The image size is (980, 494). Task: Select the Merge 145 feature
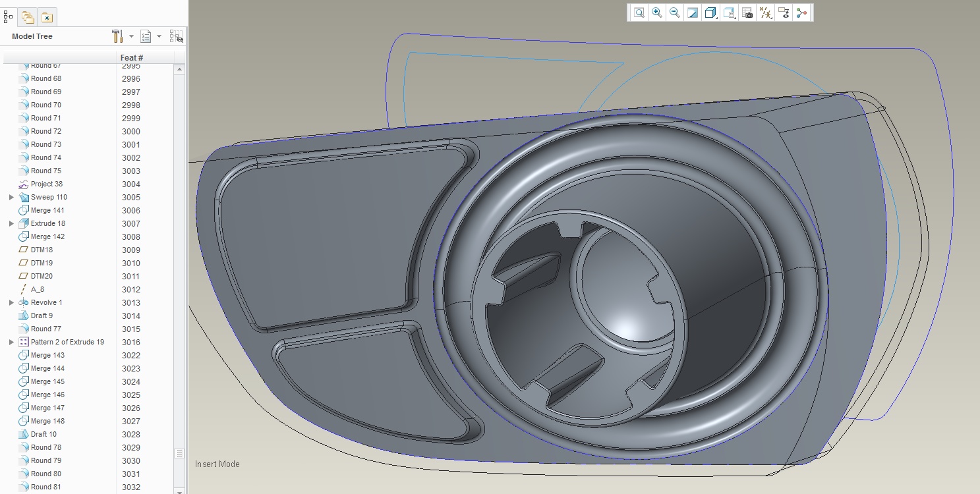[x=47, y=381]
